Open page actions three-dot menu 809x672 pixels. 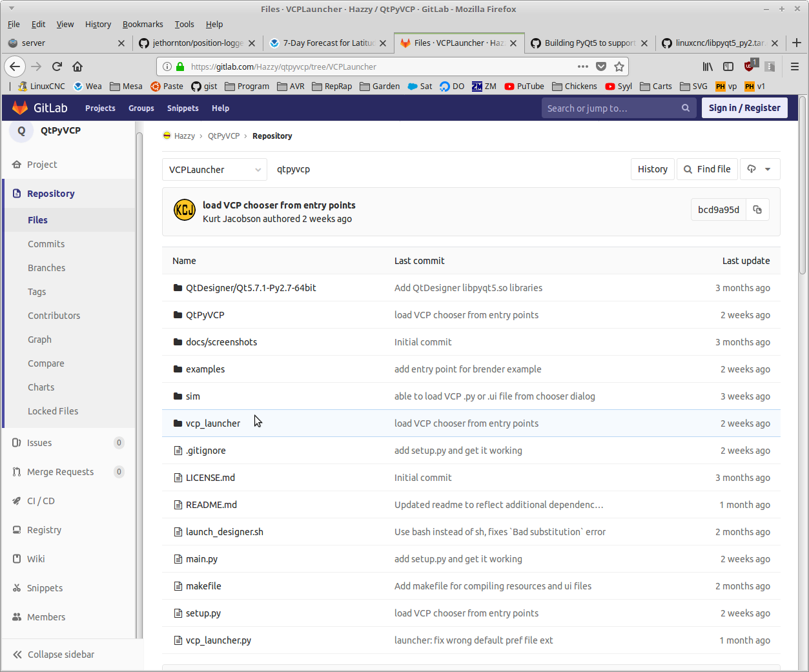pyautogui.click(x=583, y=66)
